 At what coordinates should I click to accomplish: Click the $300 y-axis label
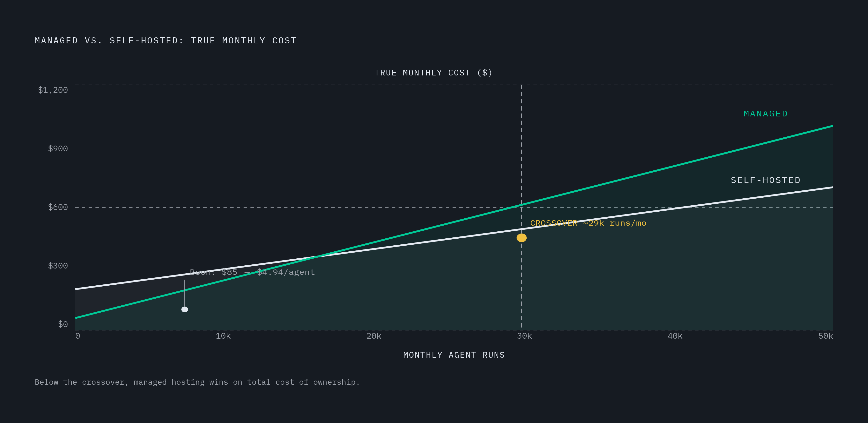(x=58, y=266)
